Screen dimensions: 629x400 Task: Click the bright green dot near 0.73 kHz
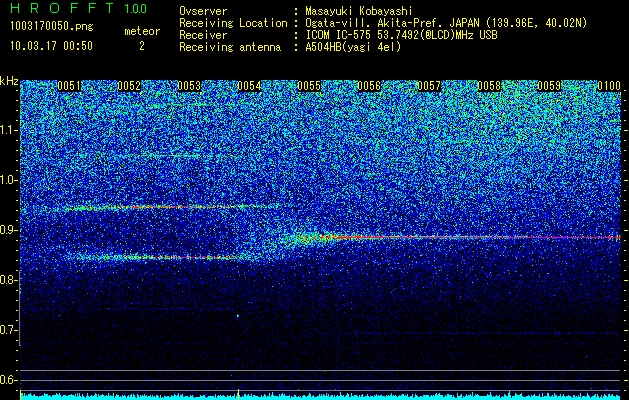pyautogui.click(x=238, y=316)
